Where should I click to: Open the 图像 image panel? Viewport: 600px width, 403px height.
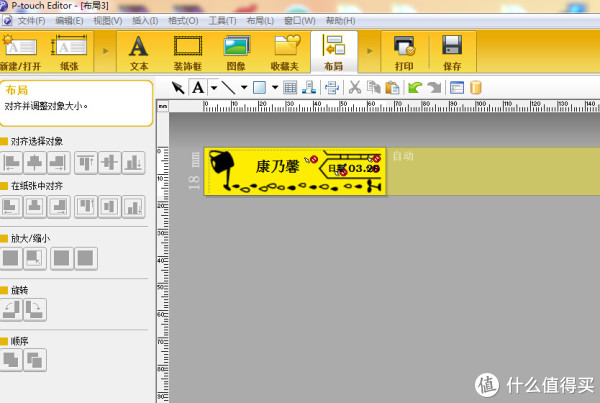click(x=236, y=52)
